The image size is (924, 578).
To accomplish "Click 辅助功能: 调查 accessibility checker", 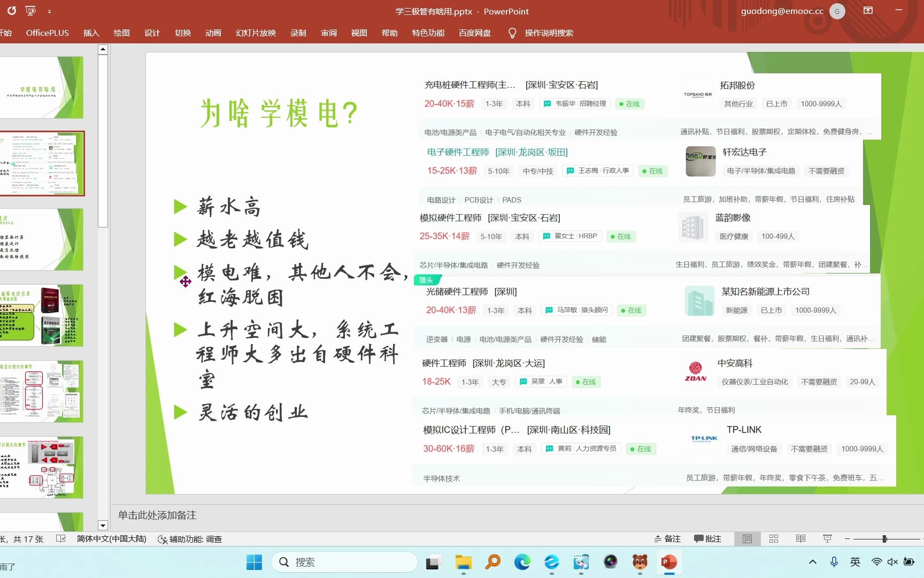I will (190, 539).
